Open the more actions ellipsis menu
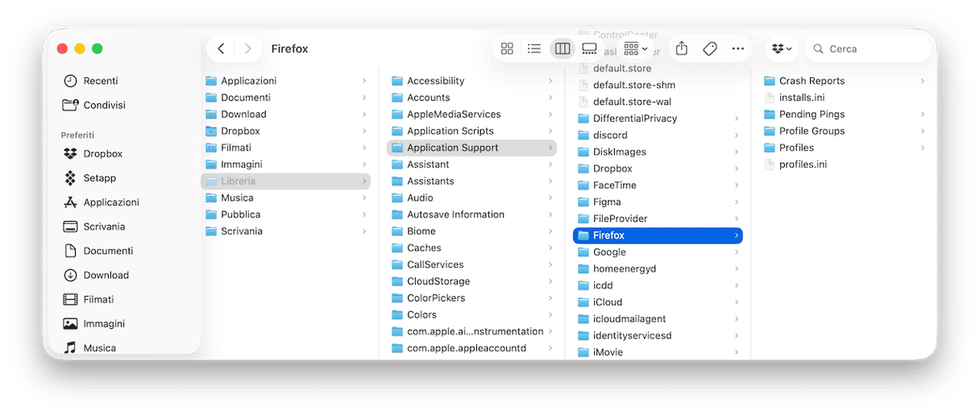Screen dimensions: 980x416 pyautogui.click(x=737, y=49)
